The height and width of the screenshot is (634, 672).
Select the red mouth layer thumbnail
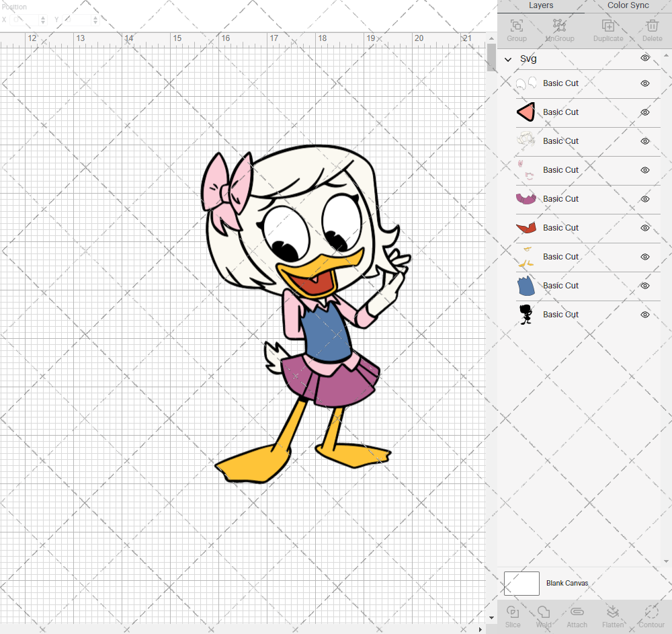526,228
